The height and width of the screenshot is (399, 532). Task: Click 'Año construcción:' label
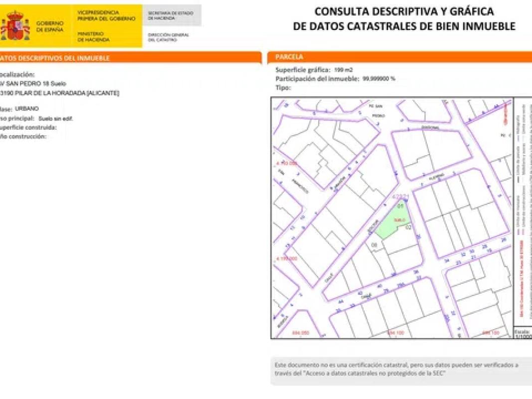(x=23, y=136)
